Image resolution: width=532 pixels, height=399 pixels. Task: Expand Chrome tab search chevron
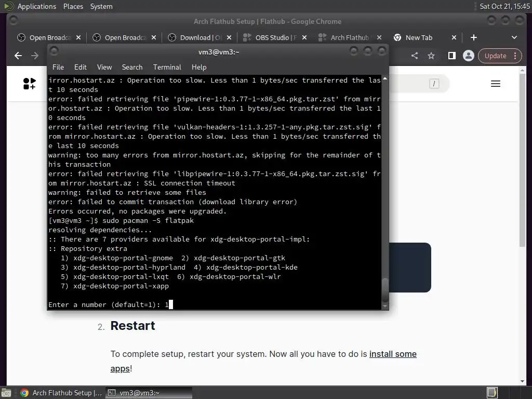(x=514, y=37)
